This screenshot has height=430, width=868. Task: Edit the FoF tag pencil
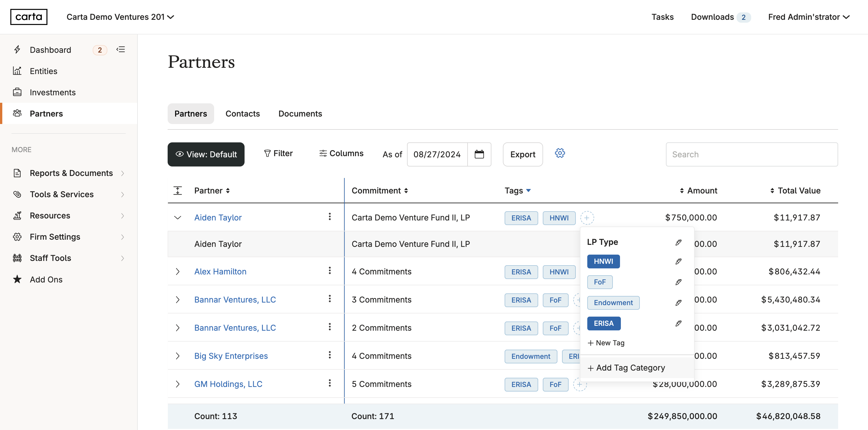click(678, 282)
